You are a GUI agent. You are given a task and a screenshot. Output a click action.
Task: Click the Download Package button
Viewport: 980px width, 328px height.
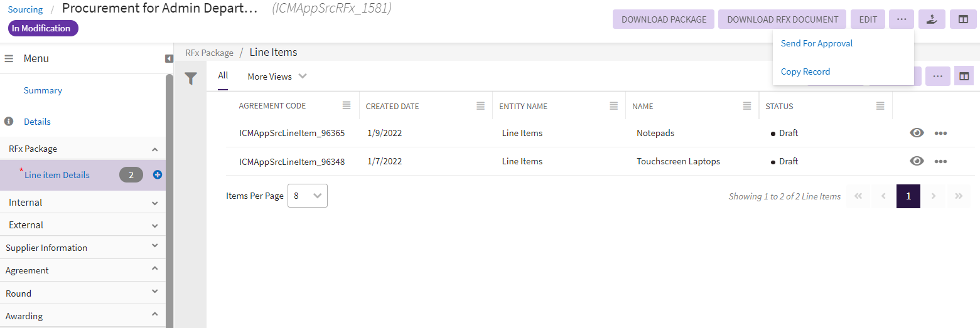point(664,19)
